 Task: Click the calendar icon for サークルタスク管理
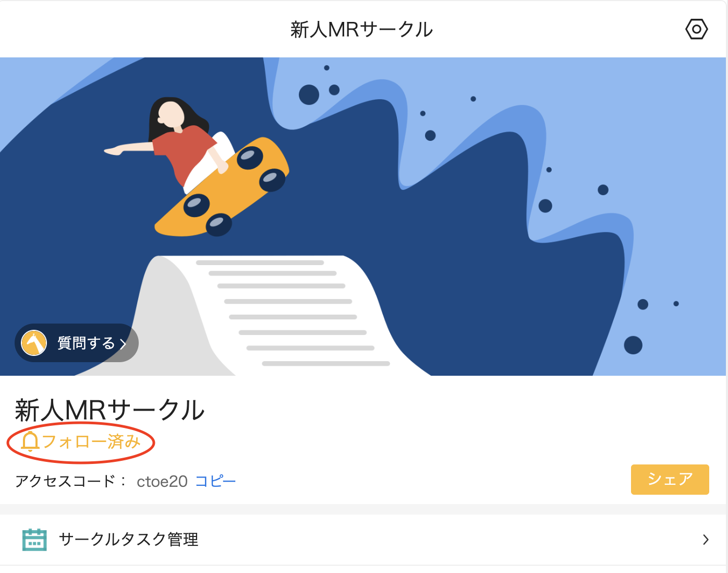click(34, 540)
